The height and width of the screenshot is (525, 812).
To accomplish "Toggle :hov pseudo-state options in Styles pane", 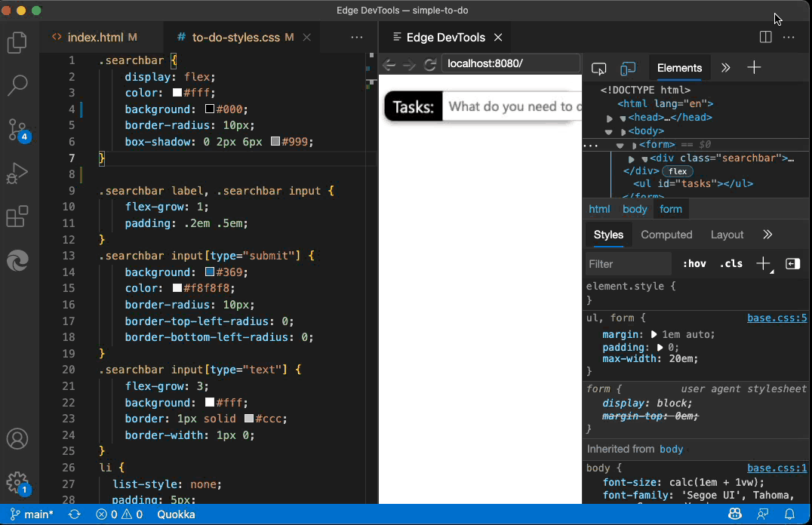I will [693, 263].
